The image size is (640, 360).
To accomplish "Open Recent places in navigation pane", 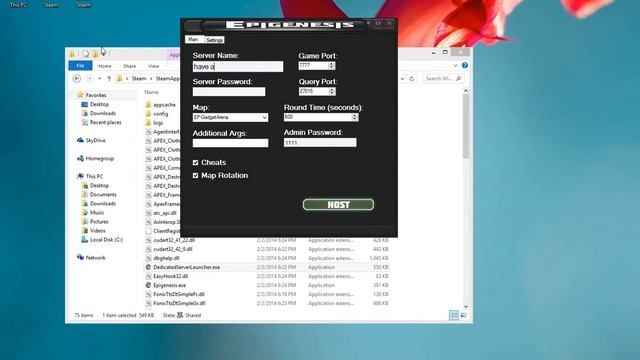I will point(106,122).
